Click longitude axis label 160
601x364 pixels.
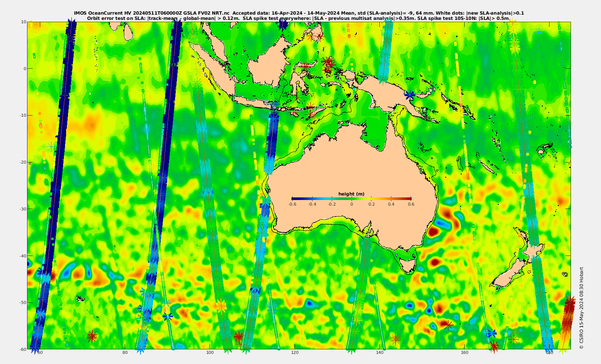(x=465, y=353)
